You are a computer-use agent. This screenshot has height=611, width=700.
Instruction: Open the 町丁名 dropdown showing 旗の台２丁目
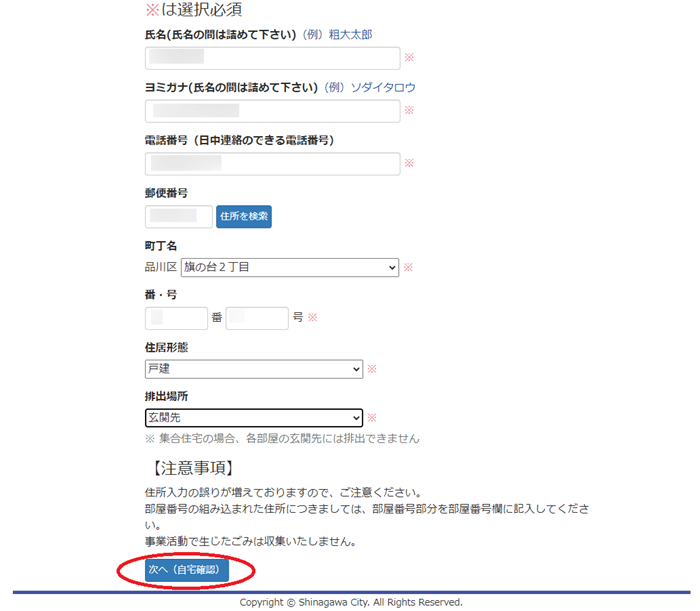point(290,267)
